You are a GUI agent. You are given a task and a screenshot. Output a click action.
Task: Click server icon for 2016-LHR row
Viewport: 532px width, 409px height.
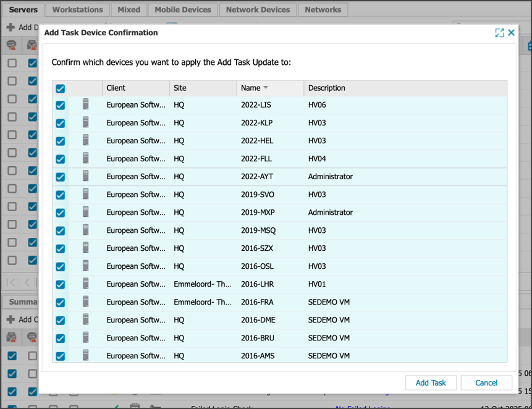[x=86, y=284]
